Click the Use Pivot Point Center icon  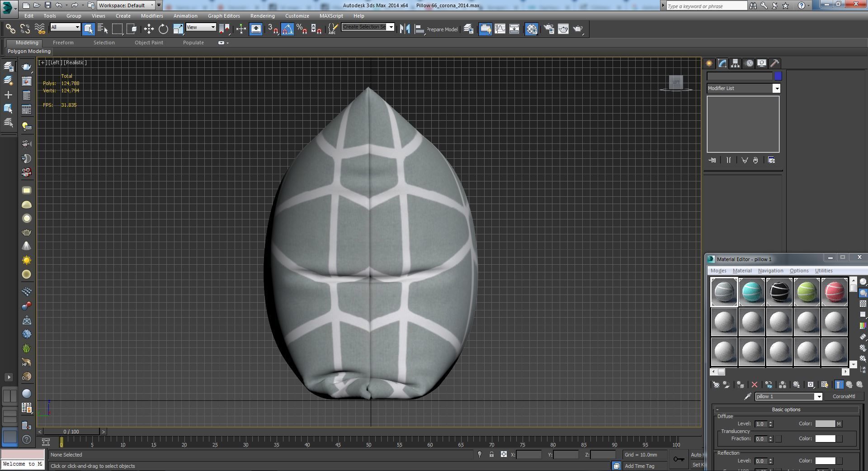224,29
